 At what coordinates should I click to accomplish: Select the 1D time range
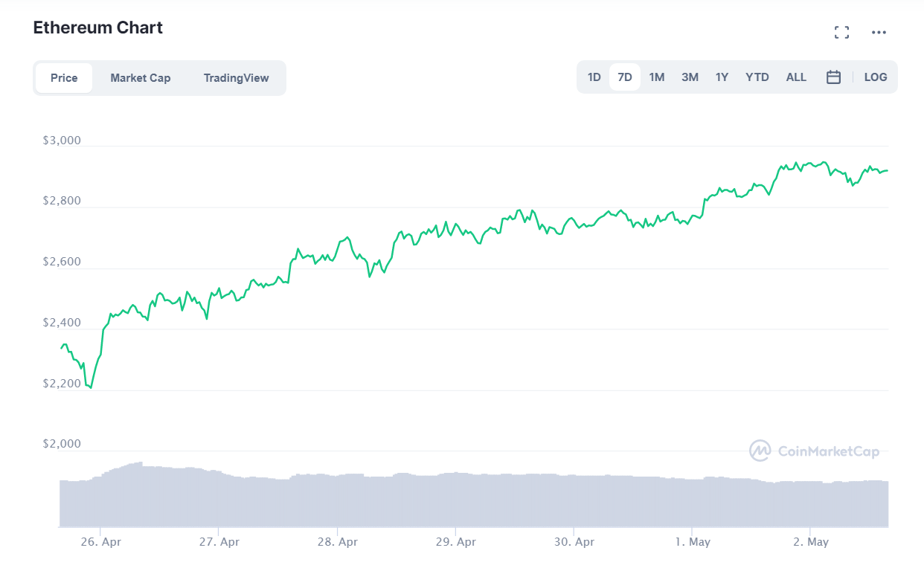pyautogui.click(x=594, y=77)
